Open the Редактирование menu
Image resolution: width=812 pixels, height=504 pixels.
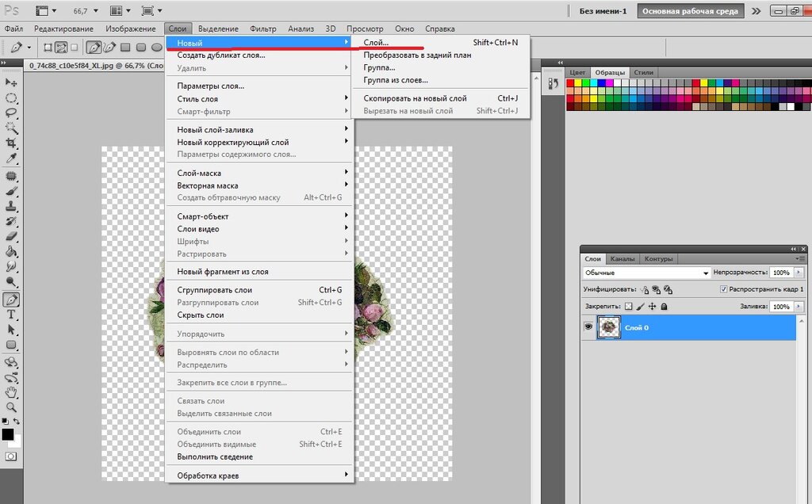tap(63, 29)
